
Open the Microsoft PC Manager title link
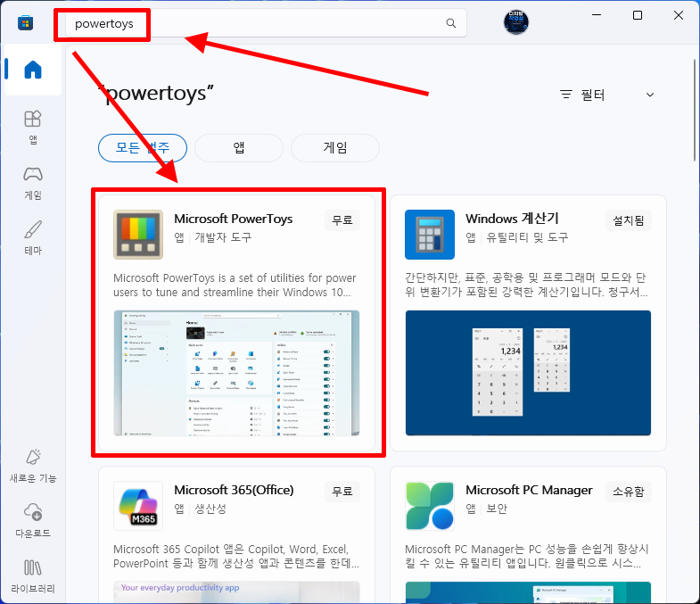[529, 490]
